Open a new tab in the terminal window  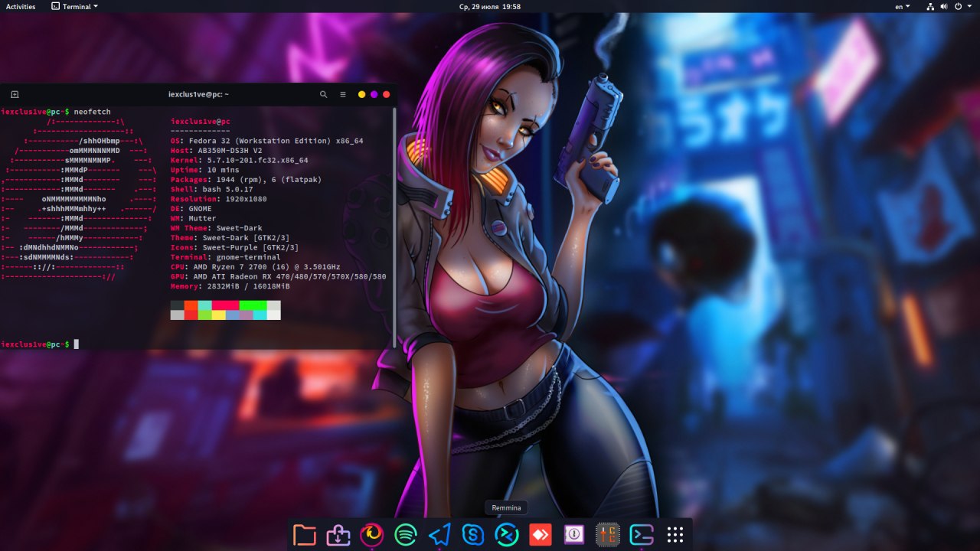pos(15,94)
